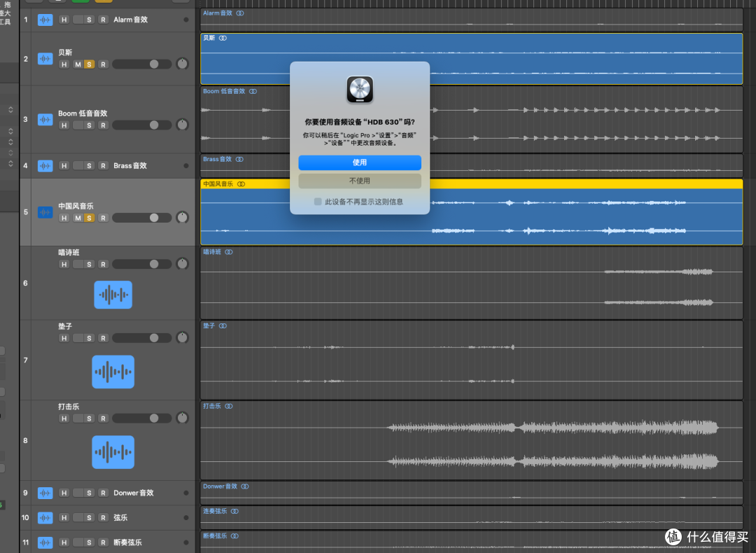Click 使用 to use the HDB 630 device
The image size is (756, 553).
[360, 162]
